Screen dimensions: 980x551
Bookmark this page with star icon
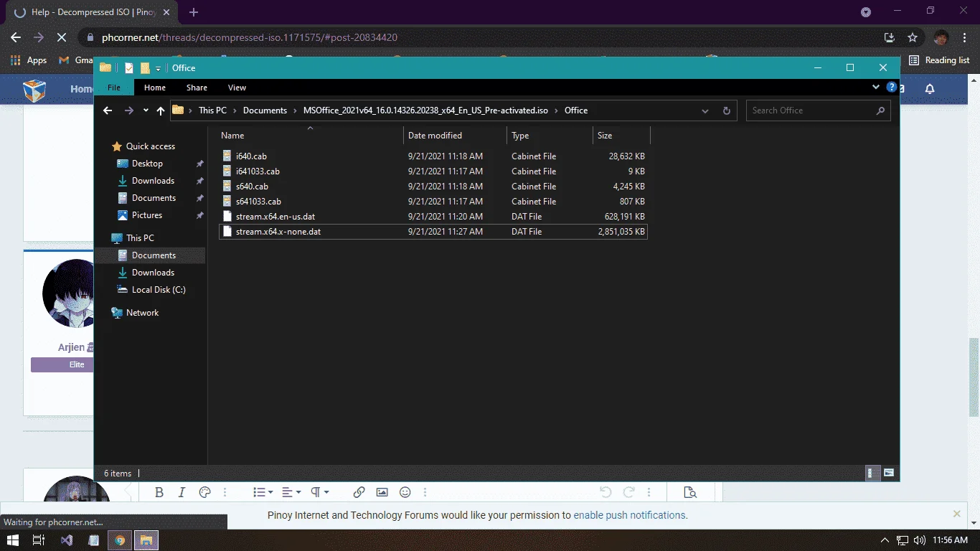[x=913, y=37]
